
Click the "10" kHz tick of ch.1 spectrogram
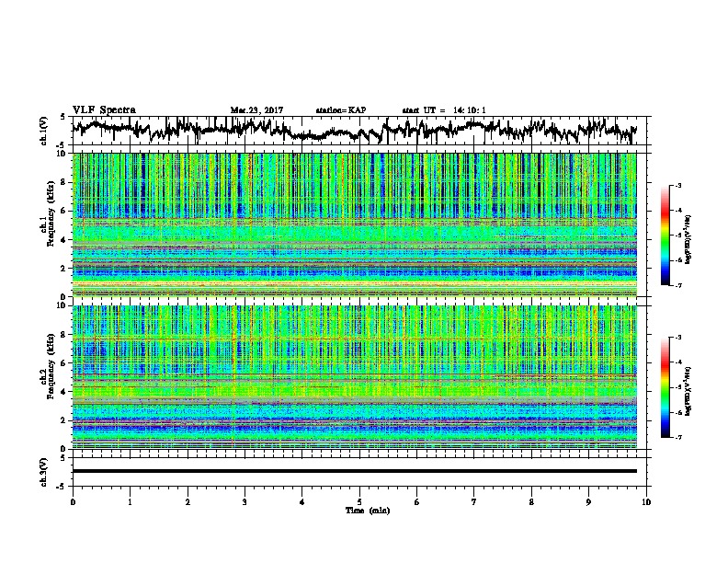[x=63, y=154]
